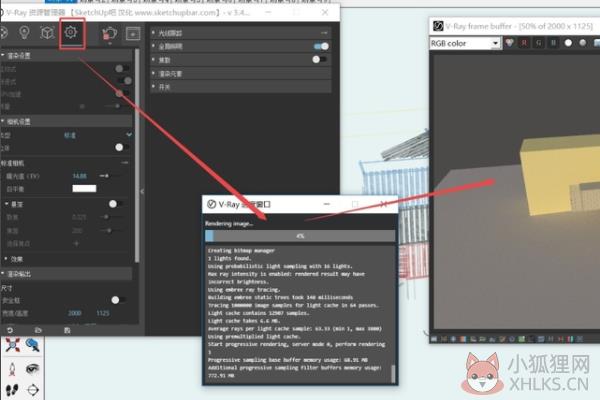The image size is (600, 400).
Task: Switch frame buffer to RGB channel icon
Action: [509, 43]
